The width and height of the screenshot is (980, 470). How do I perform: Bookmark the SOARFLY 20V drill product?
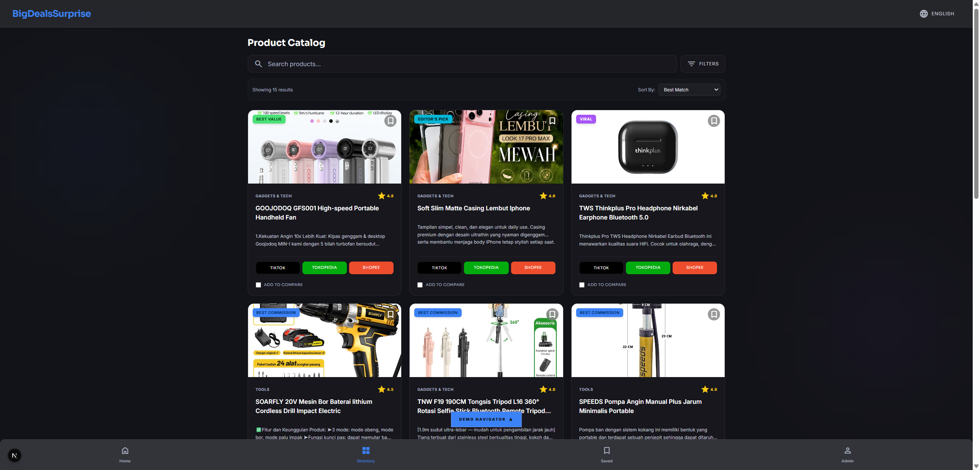click(390, 314)
